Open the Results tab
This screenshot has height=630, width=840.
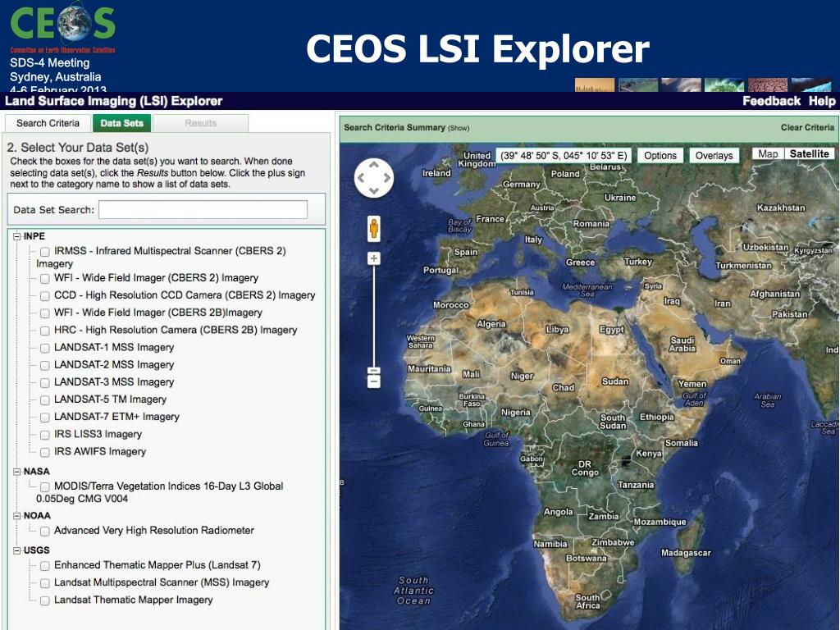(x=200, y=123)
